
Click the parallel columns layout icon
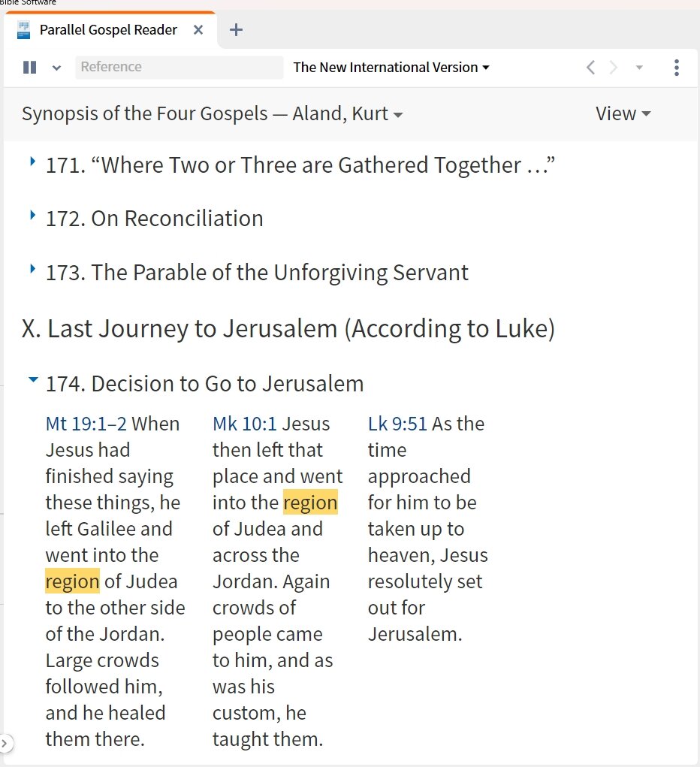(x=29, y=68)
